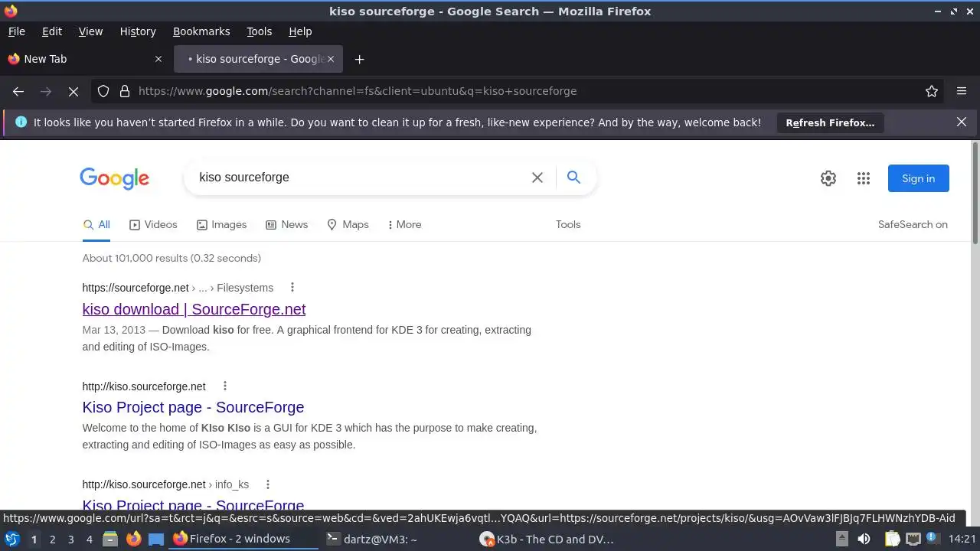Open the Firefox hamburger menu
The height and width of the screenshot is (551, 980).
962,91
